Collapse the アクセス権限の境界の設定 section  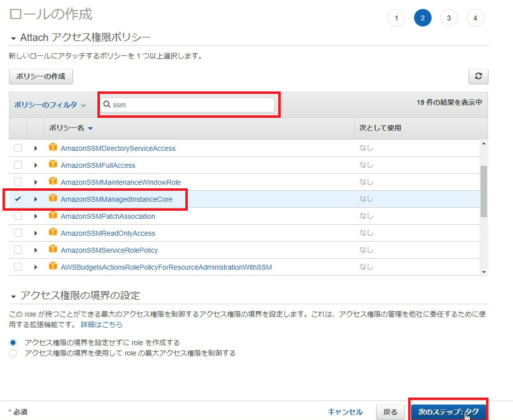tap(13, 297)
